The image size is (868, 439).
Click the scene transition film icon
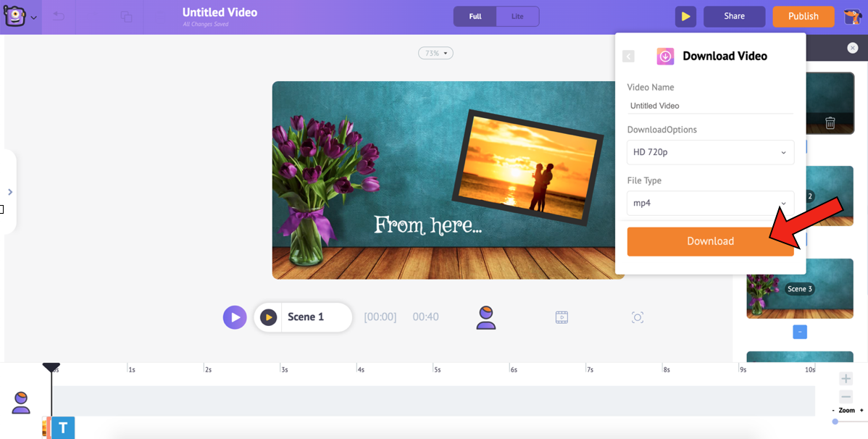[562, 317]
